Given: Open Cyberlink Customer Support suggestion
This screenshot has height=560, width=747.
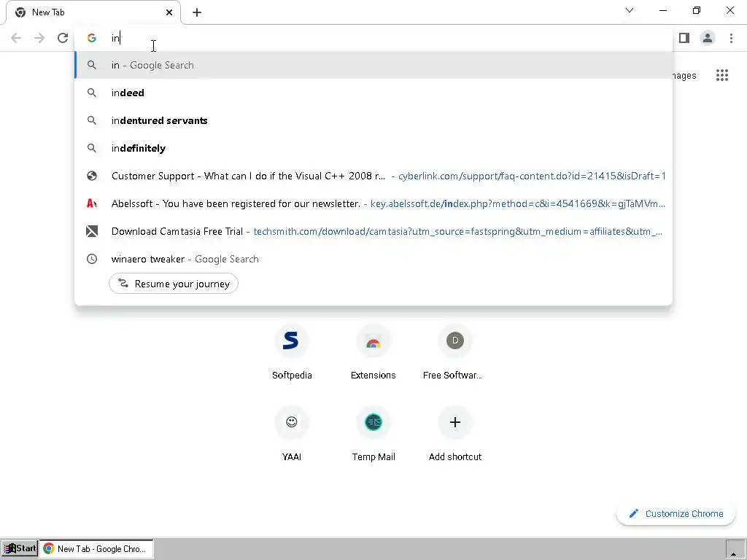Looking at the screenshot, I should pos(373,176).
